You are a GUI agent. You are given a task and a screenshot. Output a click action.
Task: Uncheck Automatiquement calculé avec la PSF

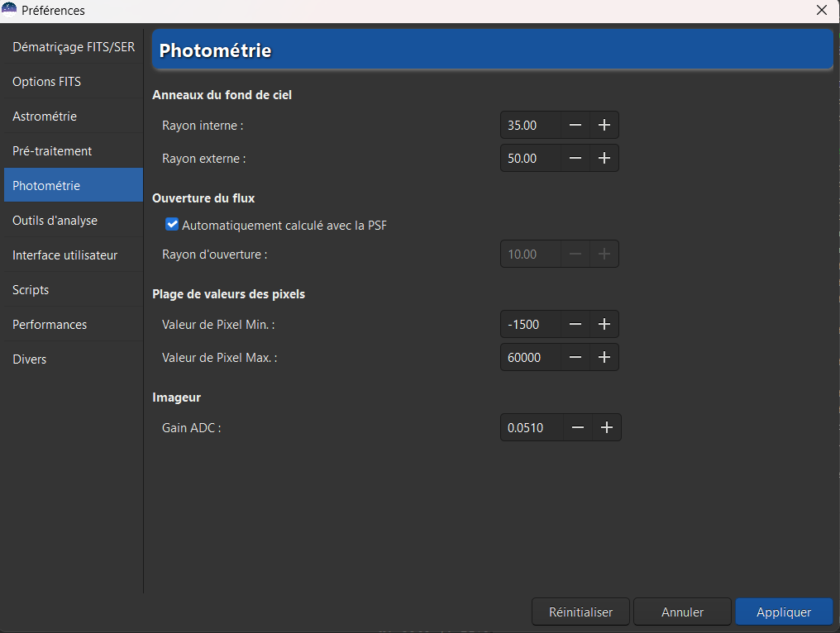pyautogui.click(x=172, y=224)
